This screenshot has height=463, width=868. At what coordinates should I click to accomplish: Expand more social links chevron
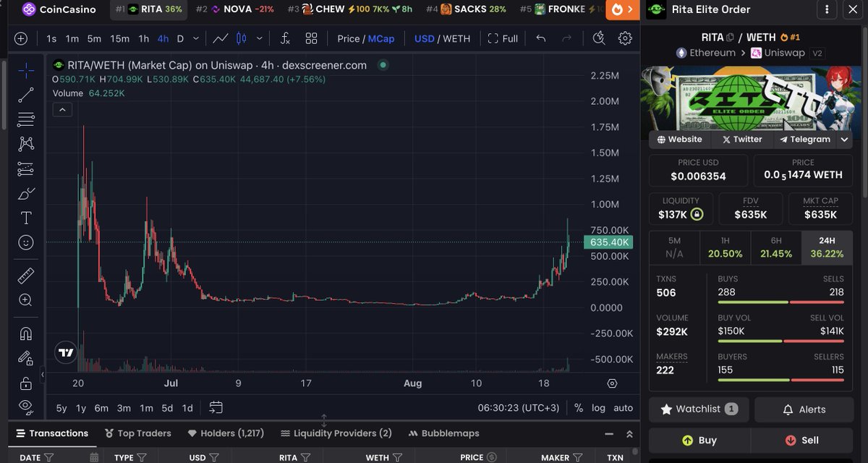pyautogui.click(x=844, y=140)
